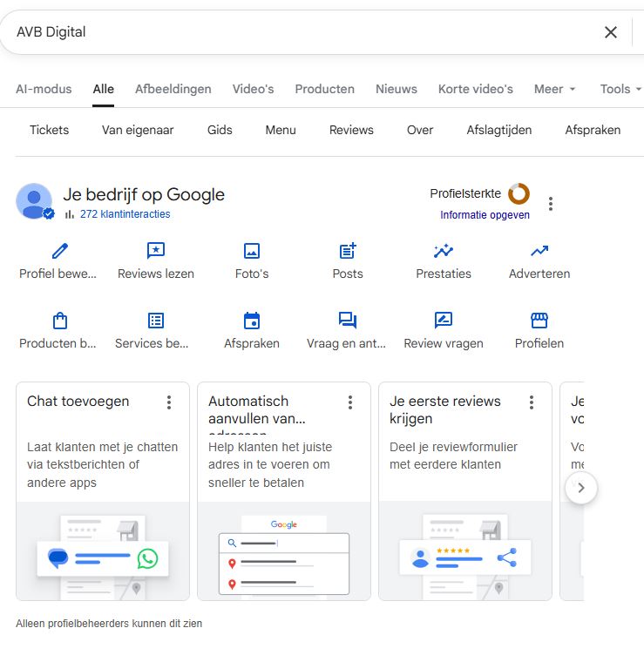Open the Vraag en antwoord chat icon

tap(348, 321)
